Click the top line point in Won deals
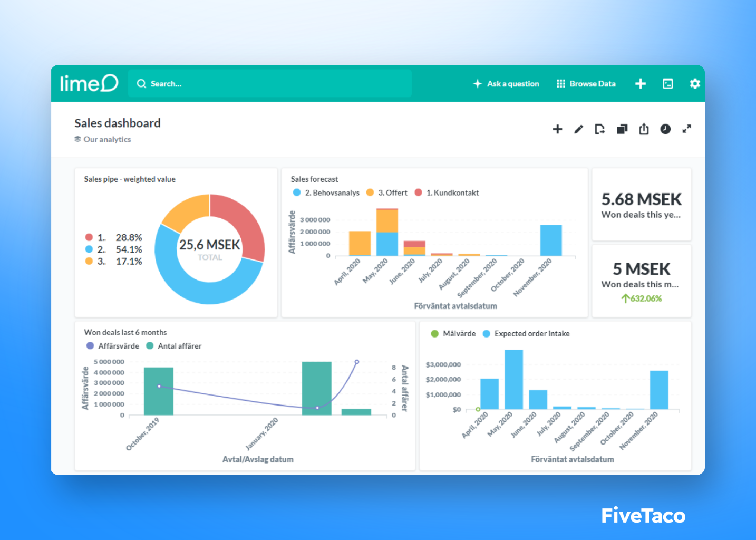 click(x=357, y=362)
